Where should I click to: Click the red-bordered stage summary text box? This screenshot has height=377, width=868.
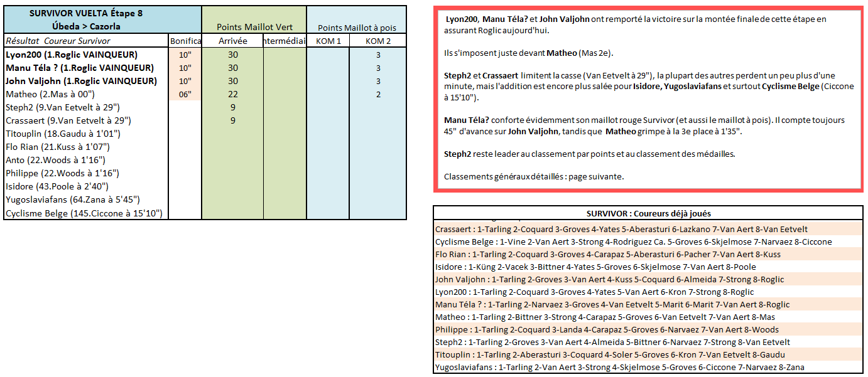648,99
